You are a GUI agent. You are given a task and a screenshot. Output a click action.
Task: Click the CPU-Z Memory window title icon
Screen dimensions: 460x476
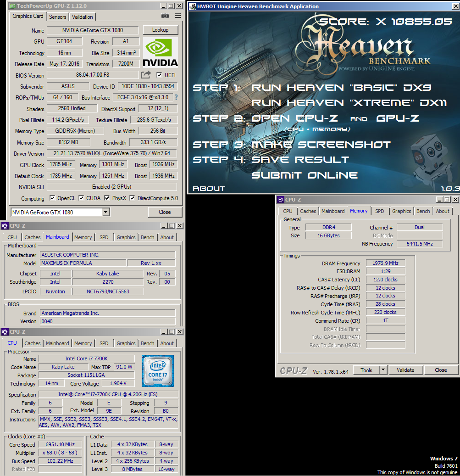tap(281, 200)
